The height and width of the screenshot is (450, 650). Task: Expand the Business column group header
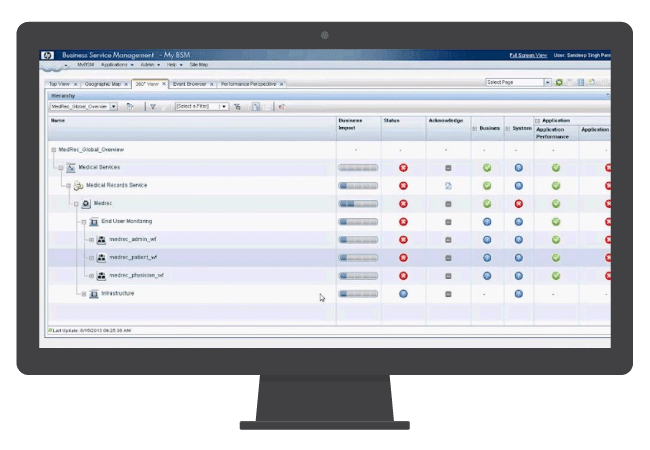click(475, 129)
